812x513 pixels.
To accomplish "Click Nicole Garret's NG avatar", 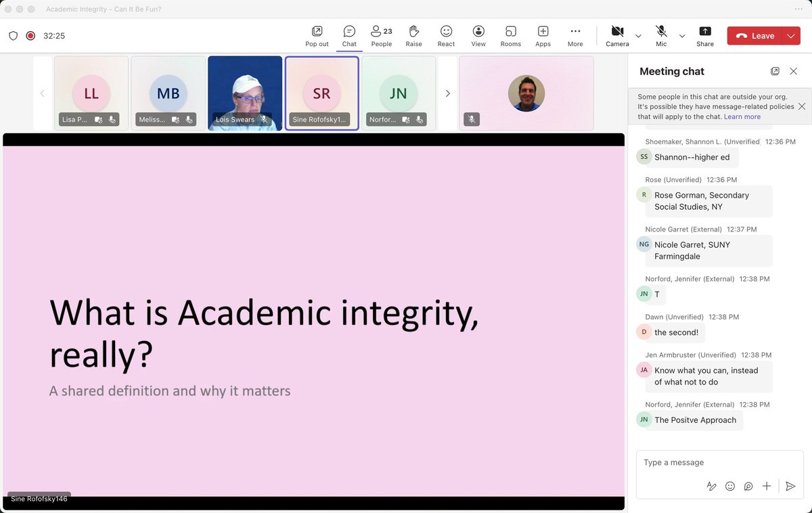I will 644,244.
